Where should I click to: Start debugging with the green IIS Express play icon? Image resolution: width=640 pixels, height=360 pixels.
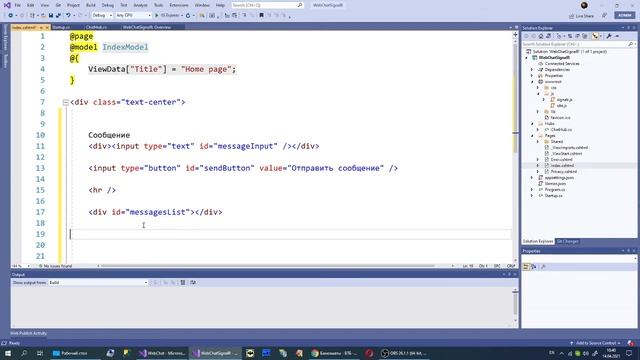(x=156, y=16)
